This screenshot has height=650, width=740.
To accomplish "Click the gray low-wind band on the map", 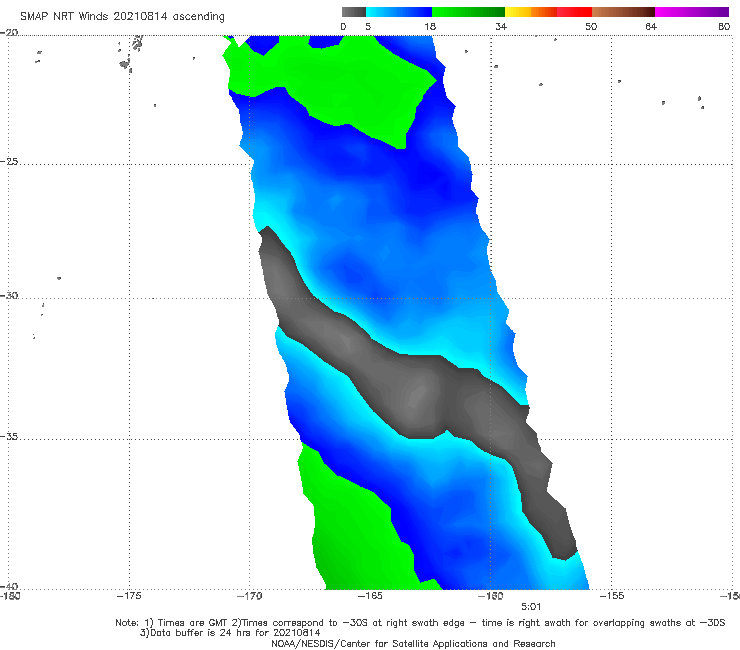I will [x=415, y=392].
